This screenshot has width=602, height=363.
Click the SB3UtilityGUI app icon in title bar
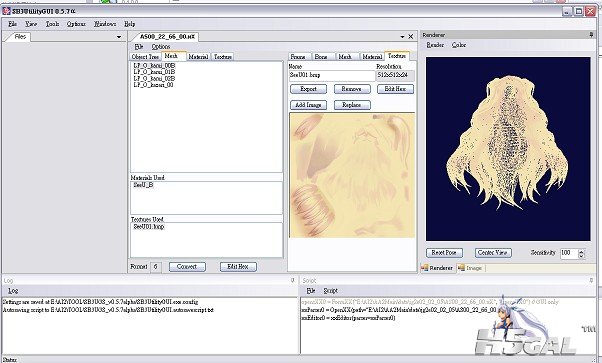pyautogui.click(x=6, y=11)
